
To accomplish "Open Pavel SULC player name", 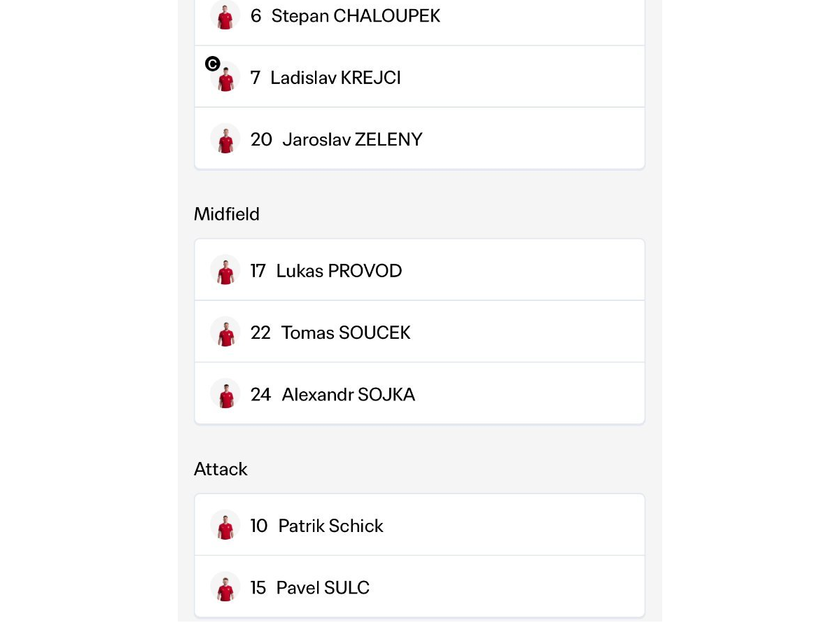I will pos(323,587).
